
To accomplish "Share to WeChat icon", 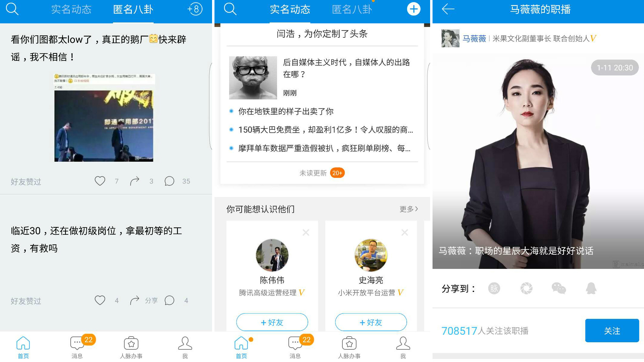I will click(x=559, y=288).
